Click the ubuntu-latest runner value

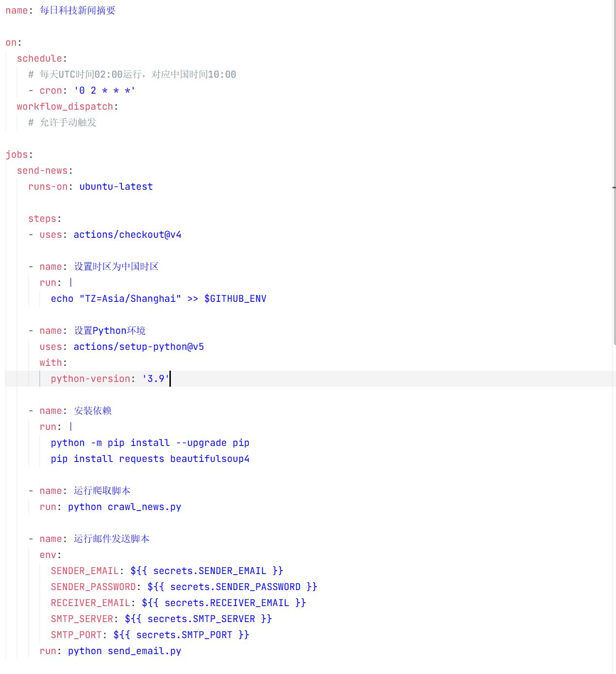click(116, 187)
